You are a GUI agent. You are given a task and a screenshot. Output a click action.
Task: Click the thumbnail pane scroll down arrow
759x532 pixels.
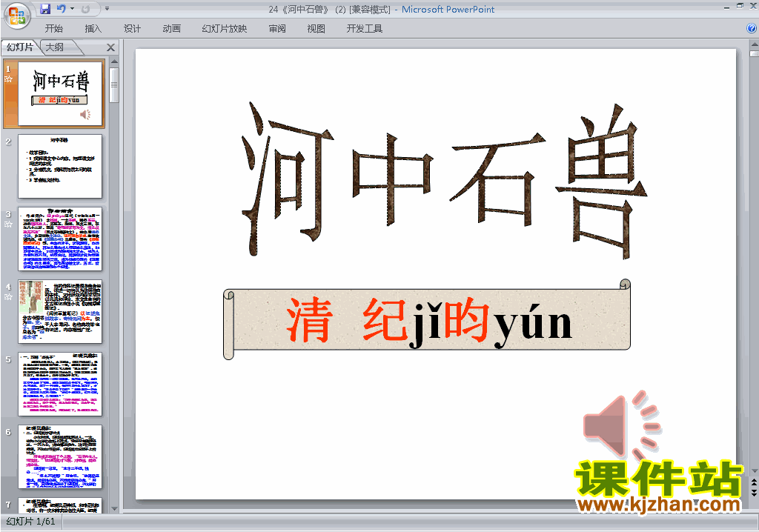point(114,508)
